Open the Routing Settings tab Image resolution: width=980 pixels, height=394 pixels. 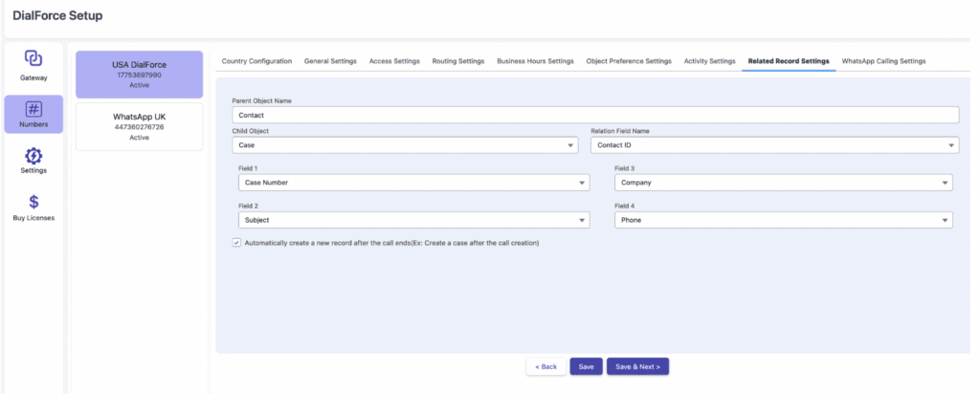pyautogui.click(x=457, y=61)
